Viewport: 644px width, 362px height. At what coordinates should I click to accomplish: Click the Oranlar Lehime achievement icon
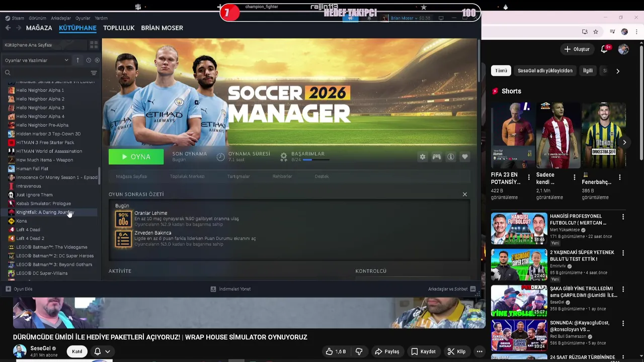tap(123, 219)
